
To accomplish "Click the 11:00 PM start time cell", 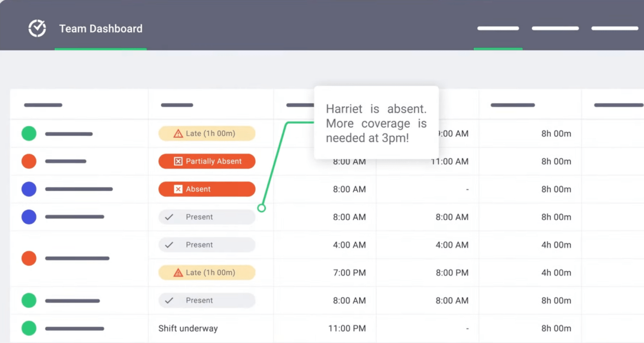I will pyautogui.click(x=347, y=328).
